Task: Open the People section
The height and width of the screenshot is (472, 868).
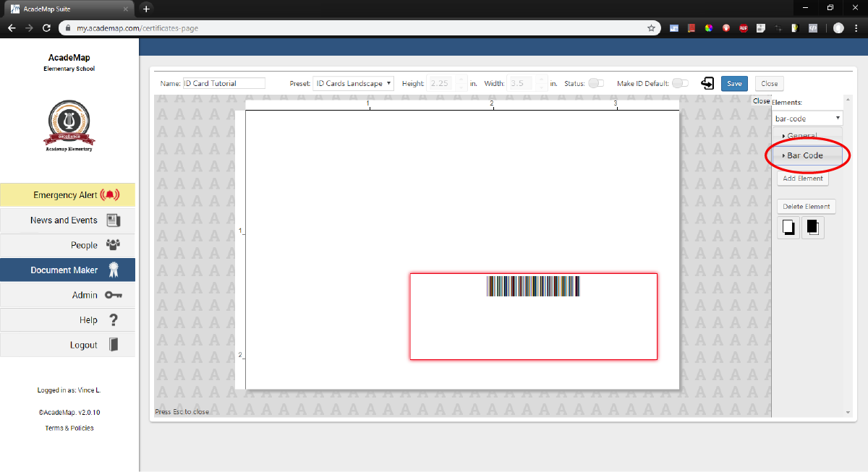Action: [x=67, y=245]
